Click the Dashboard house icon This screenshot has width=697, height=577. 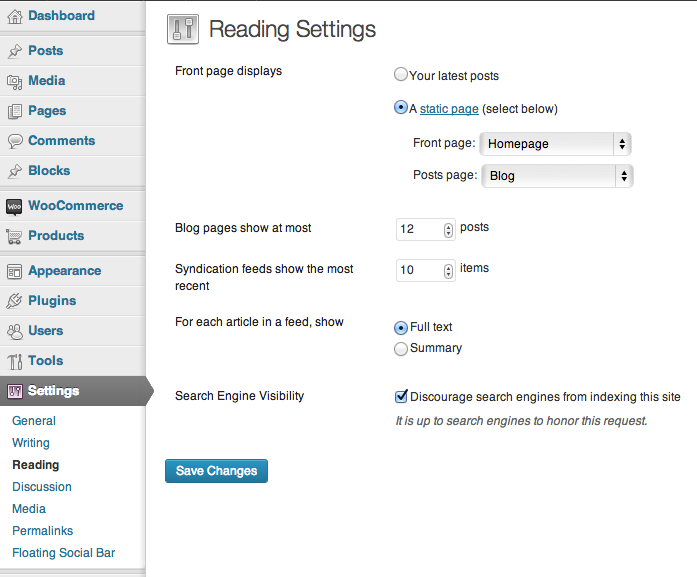coord(15,16)
